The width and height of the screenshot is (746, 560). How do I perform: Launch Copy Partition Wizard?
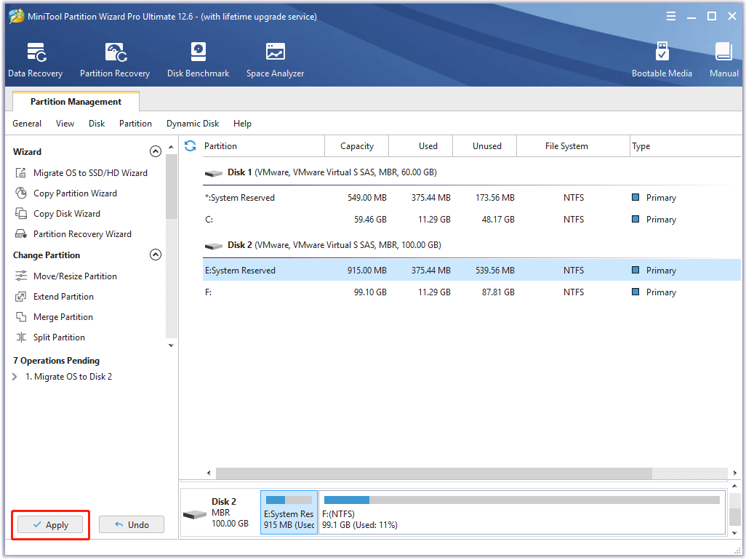click(x=75, y=193)
